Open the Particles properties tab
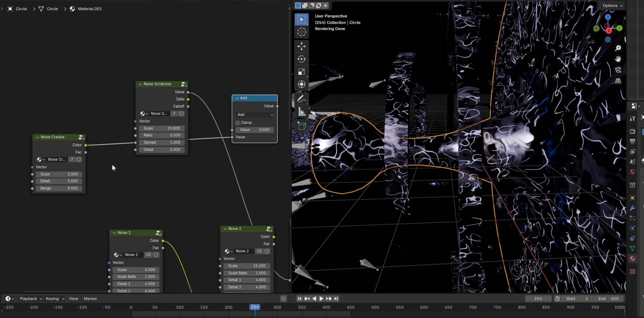This screenshot has width=644, height=318. (632, 218)
